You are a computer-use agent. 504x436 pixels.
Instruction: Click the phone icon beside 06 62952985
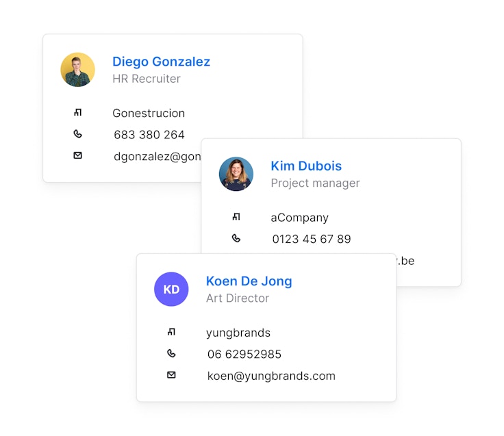click(171, 353)
